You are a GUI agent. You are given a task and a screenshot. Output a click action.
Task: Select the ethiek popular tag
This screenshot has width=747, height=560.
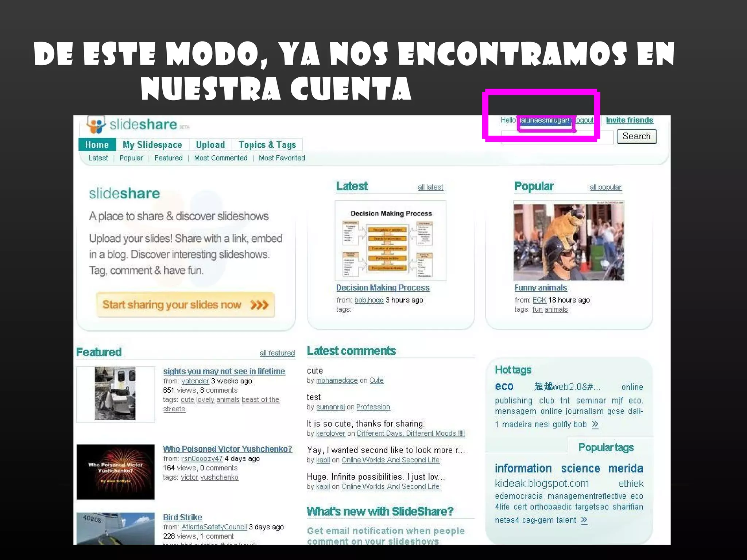[631, 484]
